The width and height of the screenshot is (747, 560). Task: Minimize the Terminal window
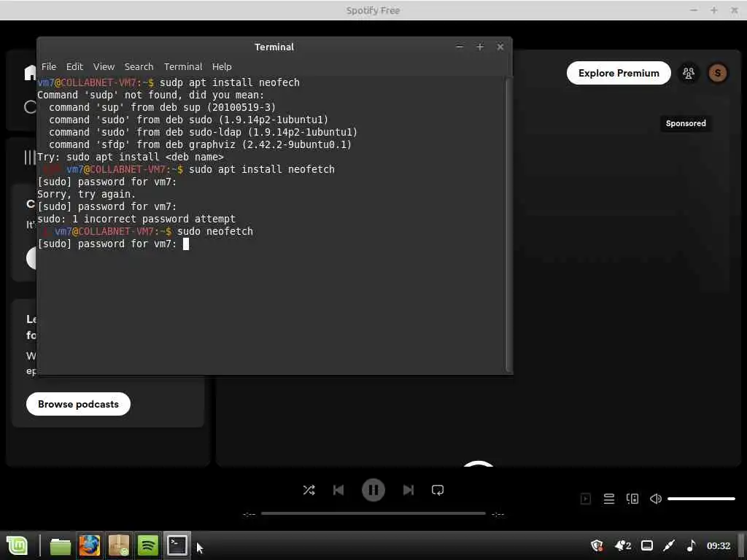click(460, 47)
